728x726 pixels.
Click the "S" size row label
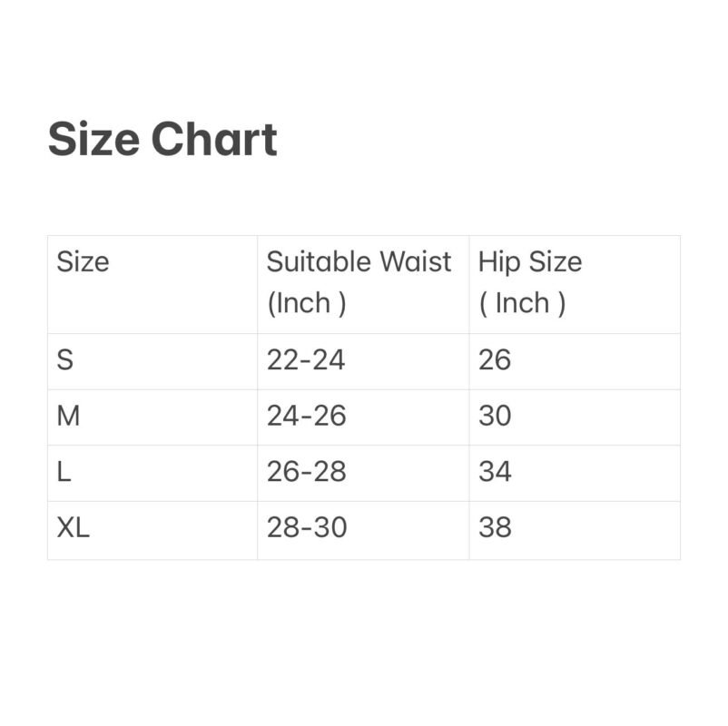coord(64,360)
